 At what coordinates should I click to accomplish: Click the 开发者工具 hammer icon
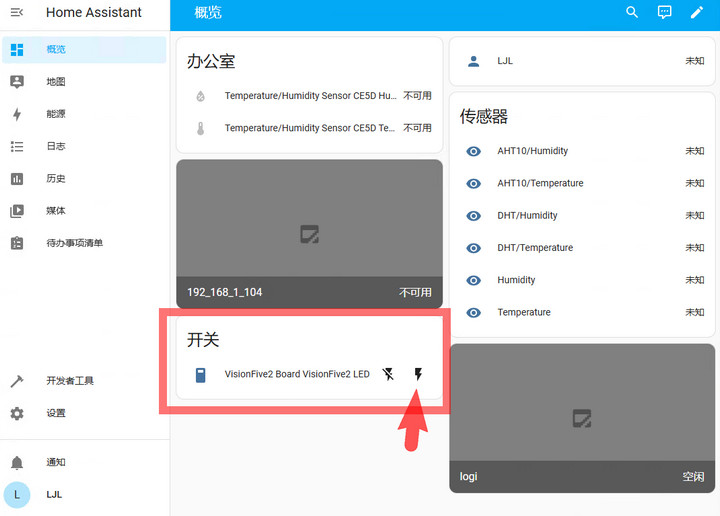tap(17, 381)
